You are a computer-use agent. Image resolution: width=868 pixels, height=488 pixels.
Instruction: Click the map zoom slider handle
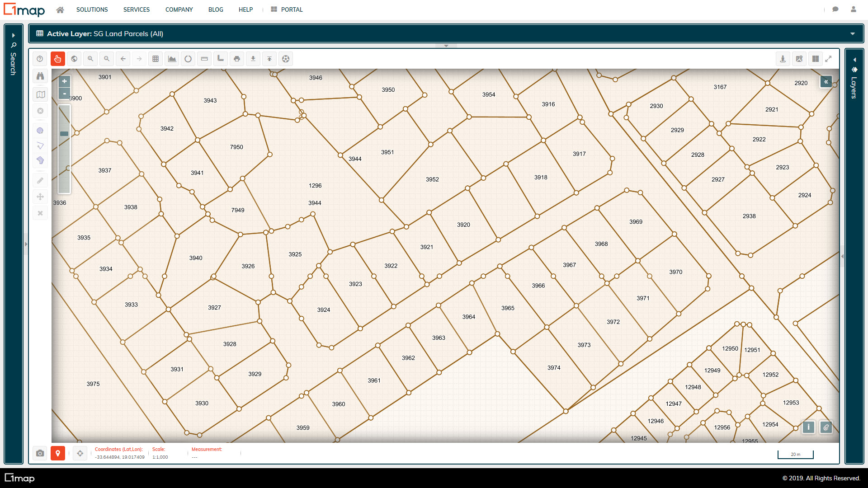click(64, 134)
